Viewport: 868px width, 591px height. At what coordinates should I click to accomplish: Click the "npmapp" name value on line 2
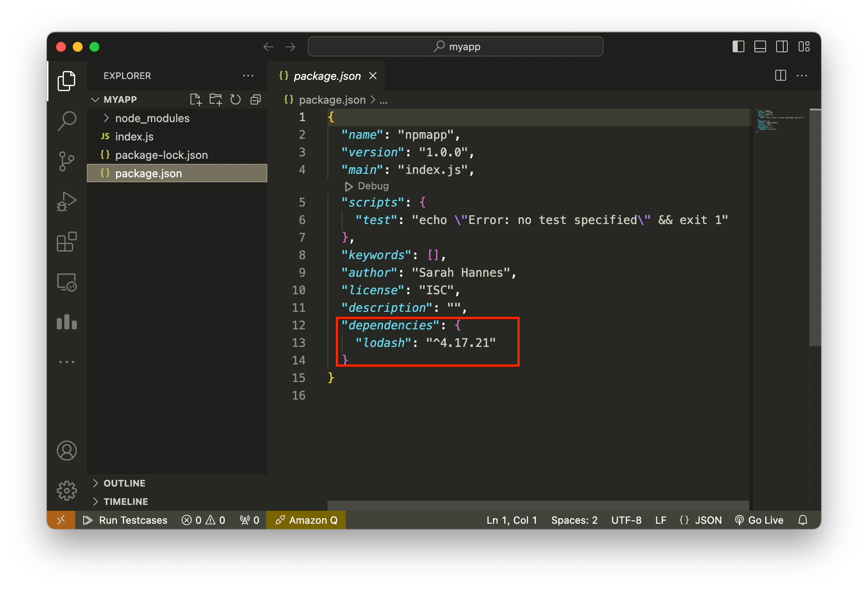(x=426, y=135)
